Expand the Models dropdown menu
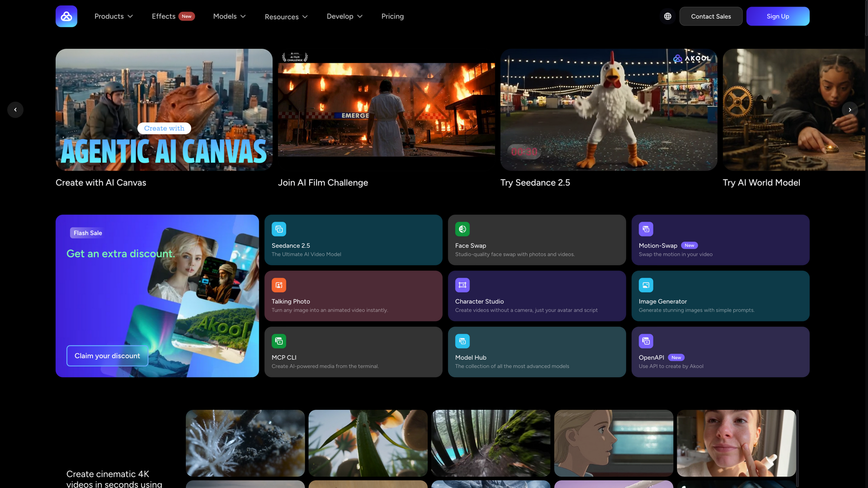 229,16
